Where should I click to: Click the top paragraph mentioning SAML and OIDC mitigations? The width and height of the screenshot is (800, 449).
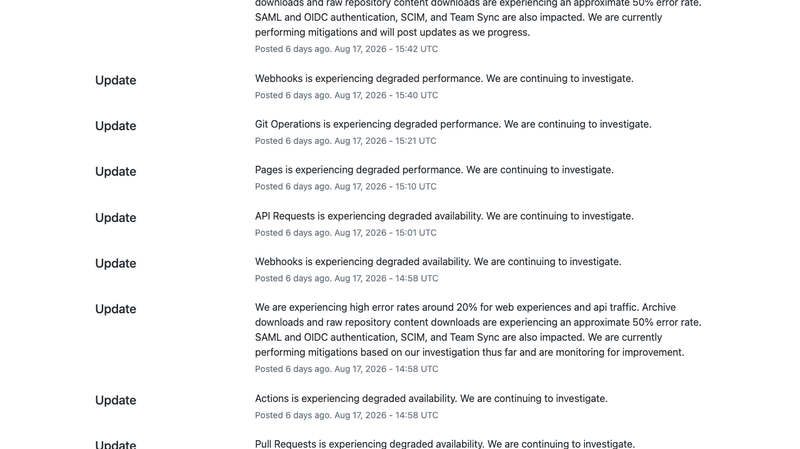(478, 18)
